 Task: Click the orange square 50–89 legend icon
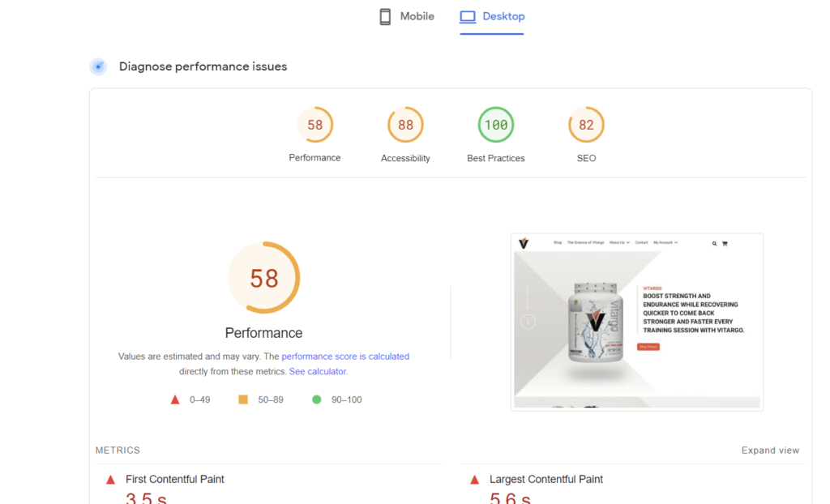point(242,399)
